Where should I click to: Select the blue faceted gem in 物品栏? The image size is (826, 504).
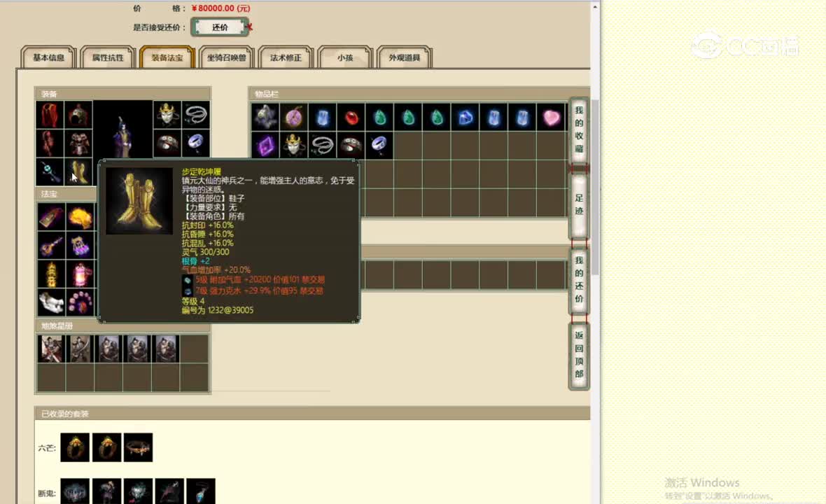(465, 117)
